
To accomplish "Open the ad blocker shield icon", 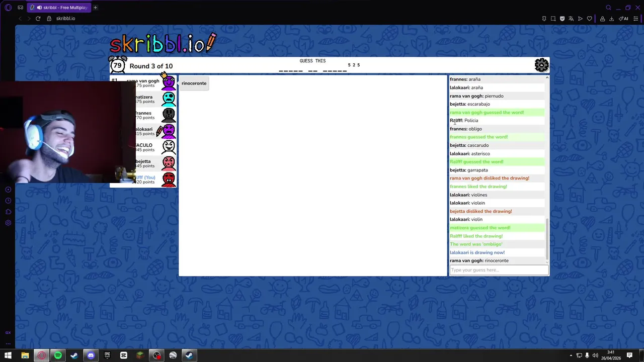I will pyautogui.click(x=562, y=19).
